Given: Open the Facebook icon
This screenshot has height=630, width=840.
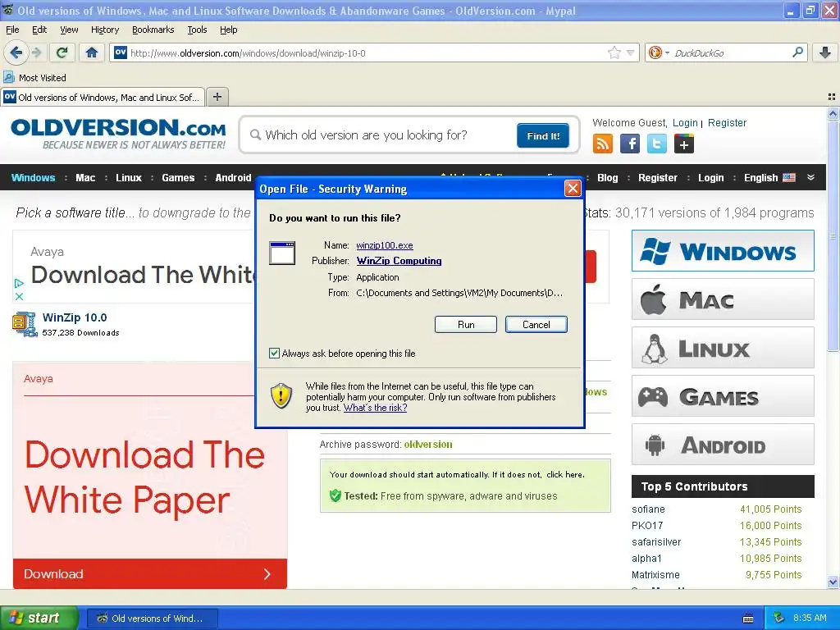Looking at the screenshot, I should coord(630,144).
